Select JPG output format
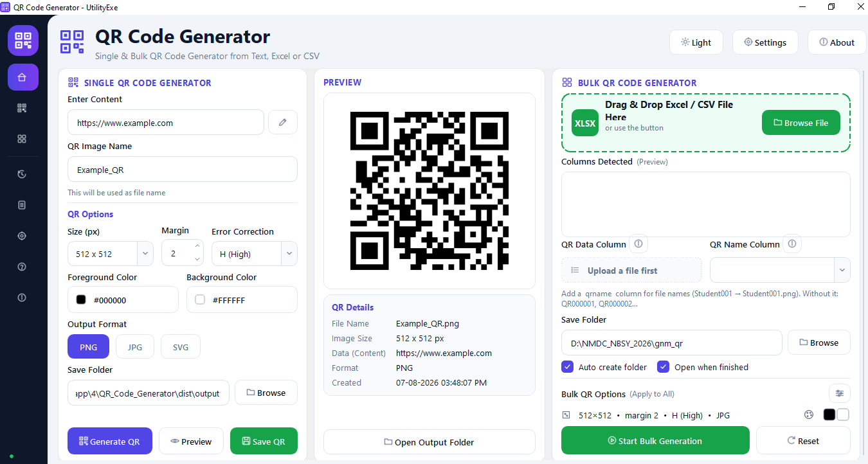 (x=135, y=347)
